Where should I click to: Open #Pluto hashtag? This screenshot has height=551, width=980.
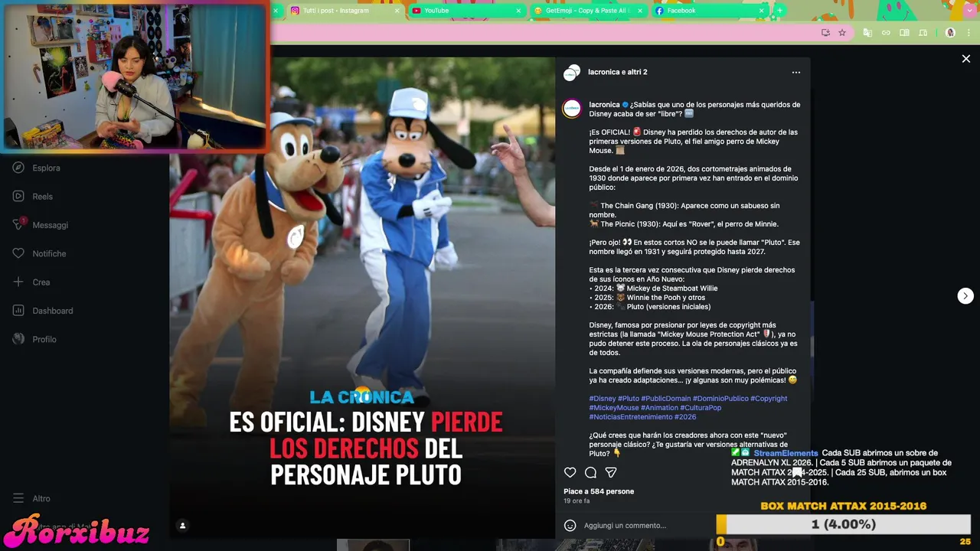click(x=629, y=399)
